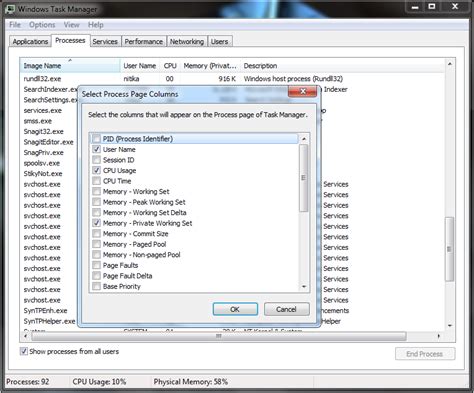The height and width of the screenshot is (393, 474).
Task: Close the Select Process Page Columns dialog
Action: click(302, 91)
